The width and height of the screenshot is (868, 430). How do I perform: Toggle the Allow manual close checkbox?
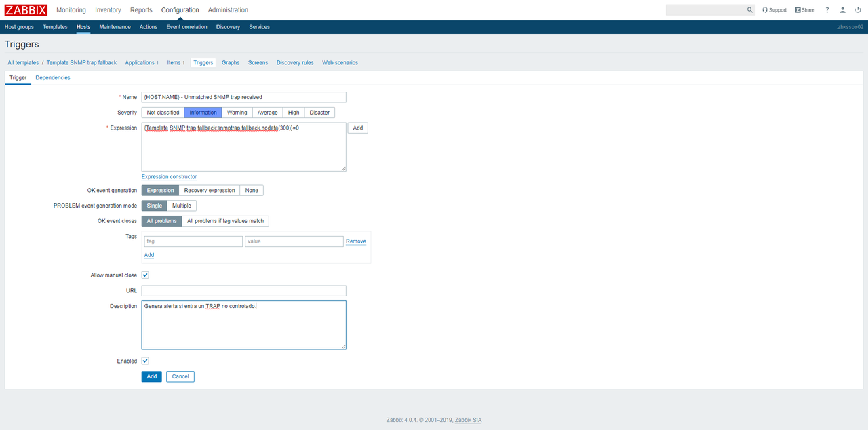(x=145, y=275)
